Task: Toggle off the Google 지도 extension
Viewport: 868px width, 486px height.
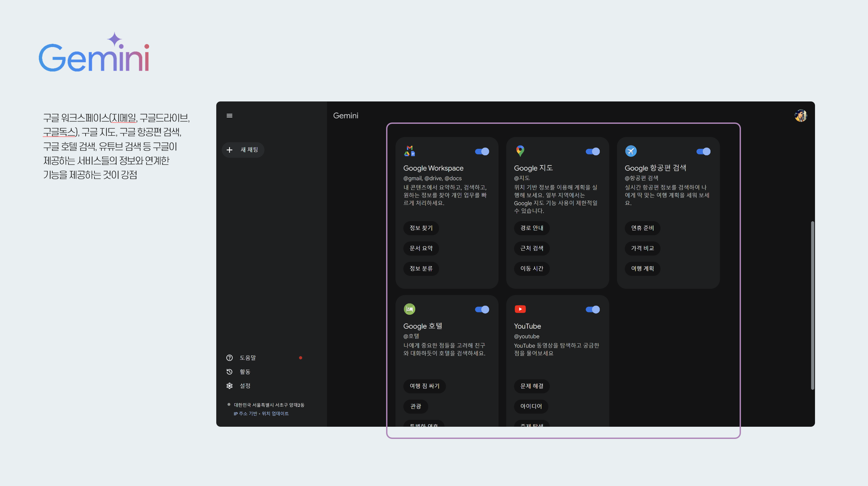Action: point(593,151)
